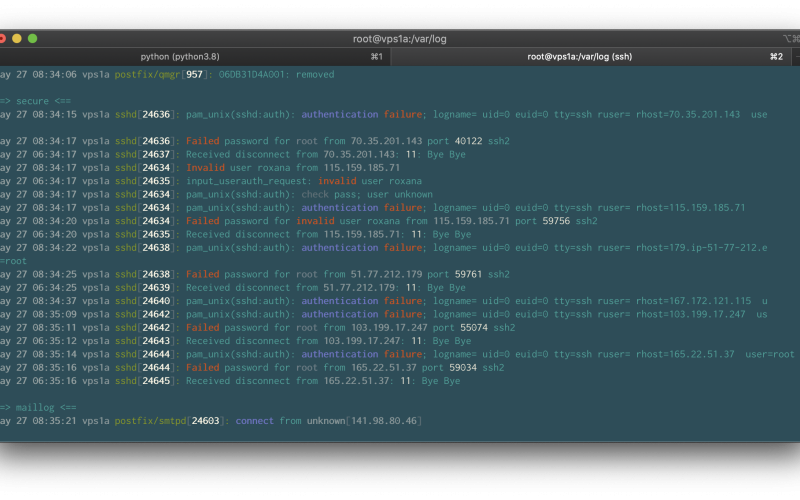
Task: Click the window title root@vps1a:/var/log
Action: [x=399, y=39]
